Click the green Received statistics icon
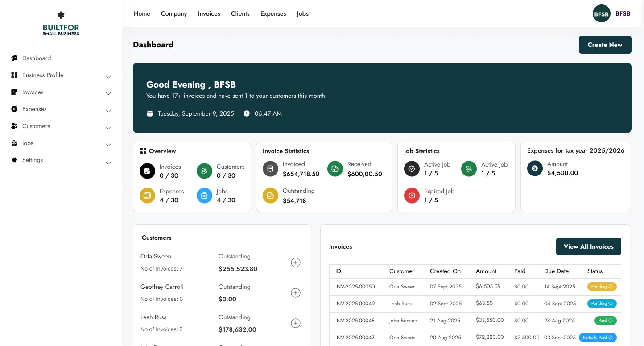 pos(335,169)
